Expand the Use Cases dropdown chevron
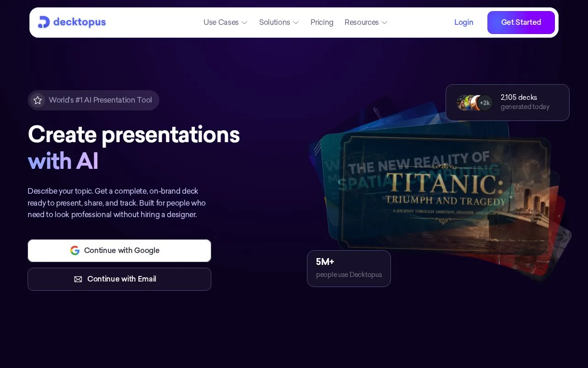Viewport: 588px width, 368px height. click(x=244, y=23)
